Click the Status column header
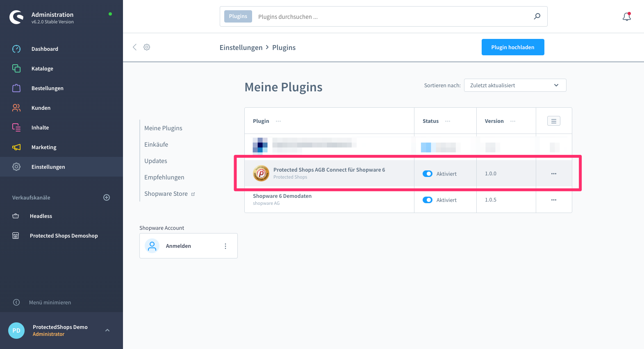 (430, 121)
